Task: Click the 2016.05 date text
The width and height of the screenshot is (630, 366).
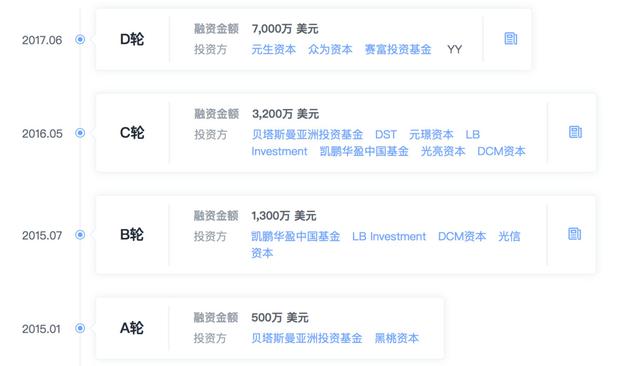Action: (42, 134)
